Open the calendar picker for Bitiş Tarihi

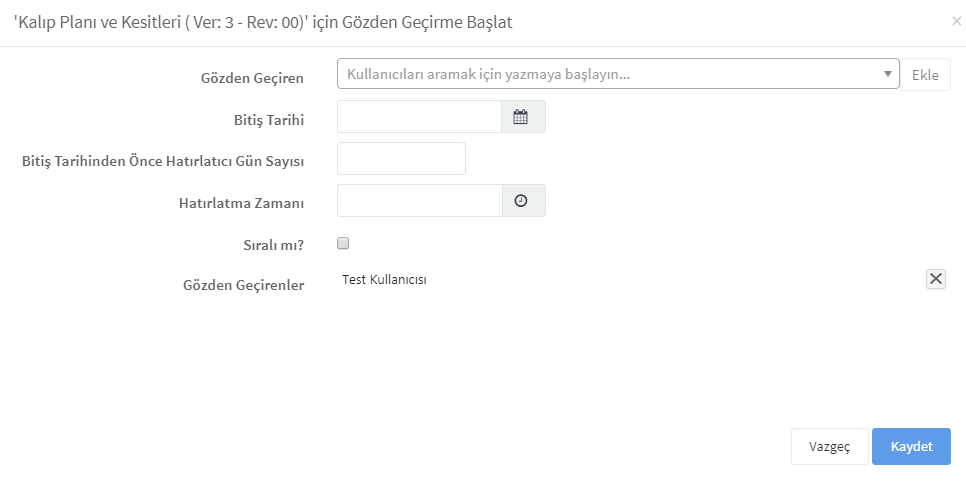(523, 117)
